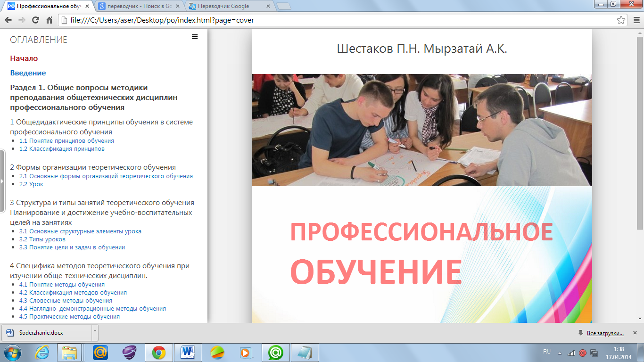Open 4.5 Практические методы обучения

69,317
